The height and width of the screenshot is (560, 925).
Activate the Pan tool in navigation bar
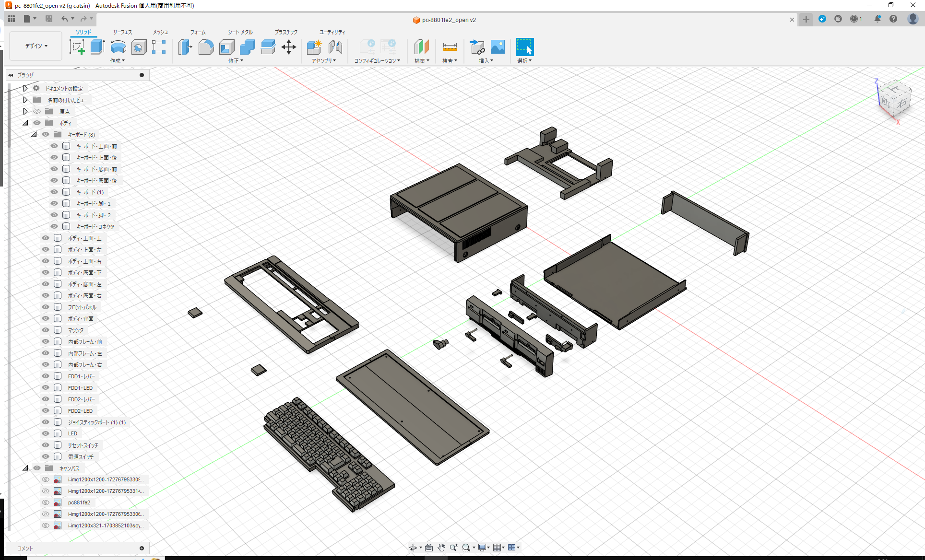click(x=441, y=547)
